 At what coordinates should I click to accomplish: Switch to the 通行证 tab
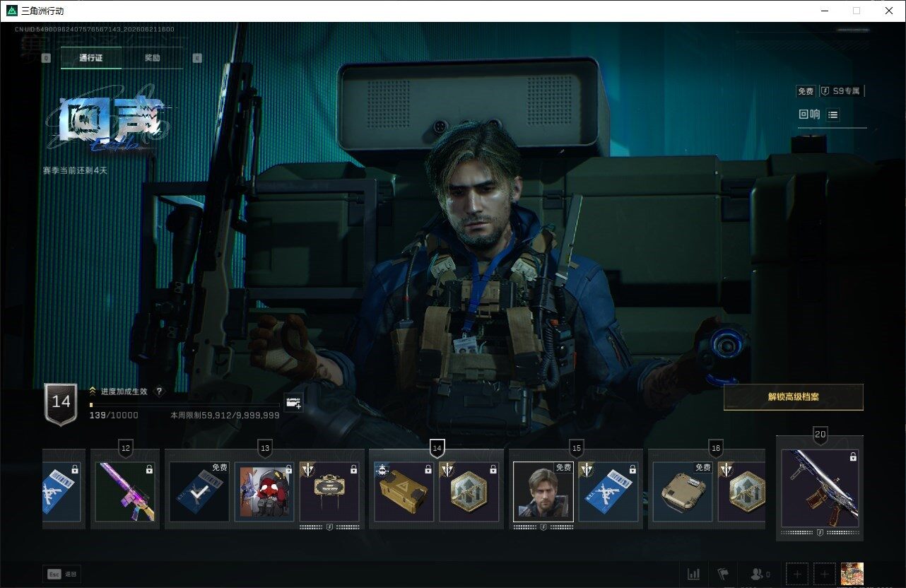91,58
